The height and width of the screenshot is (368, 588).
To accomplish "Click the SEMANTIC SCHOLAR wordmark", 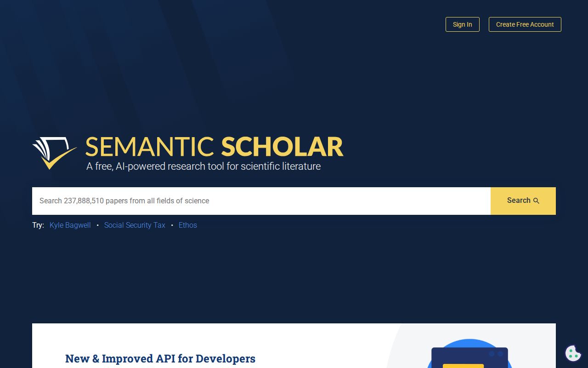I will coord(214,147).
